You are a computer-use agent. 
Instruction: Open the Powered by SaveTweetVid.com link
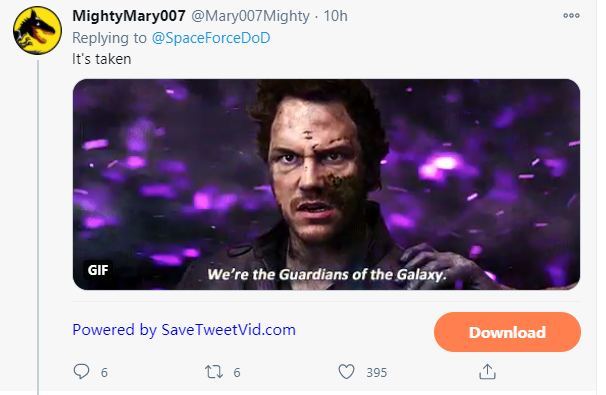184,330
